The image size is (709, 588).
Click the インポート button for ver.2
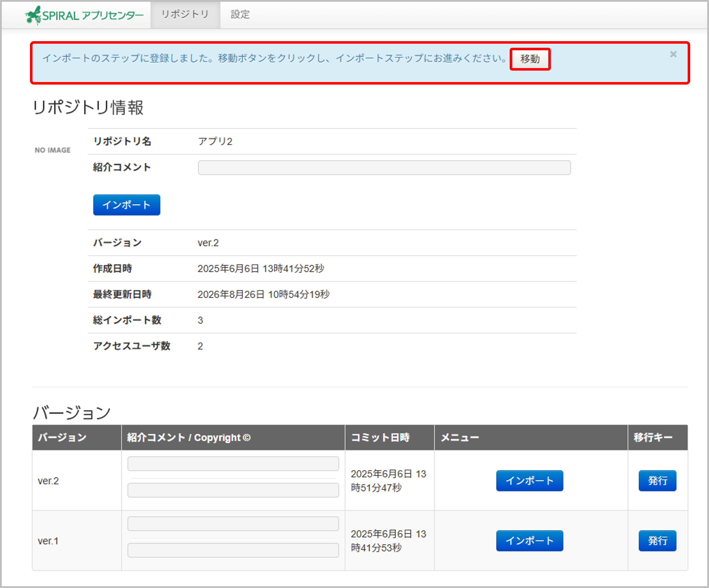tap(529, 481)
